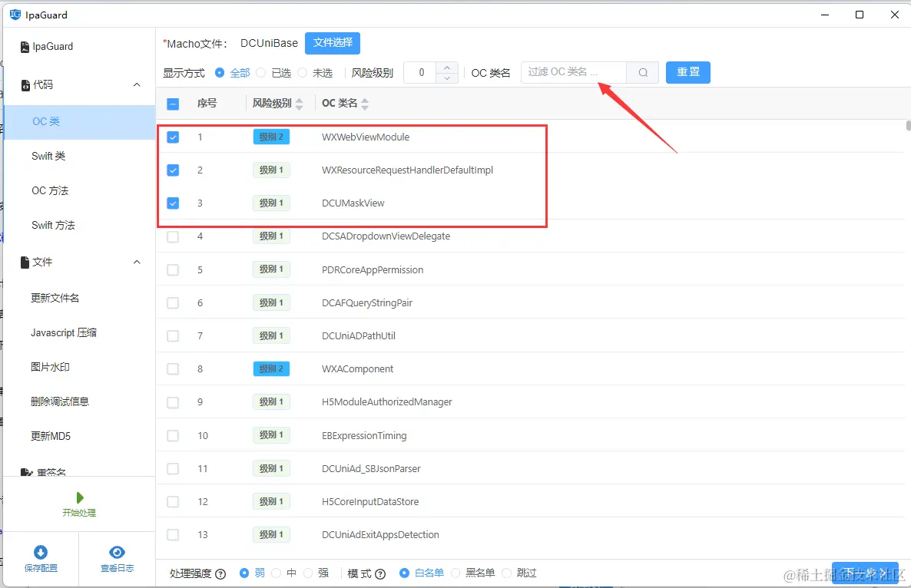Set processing strength to 强
This screenshot has width=911, height=588.
pos(308,573)
